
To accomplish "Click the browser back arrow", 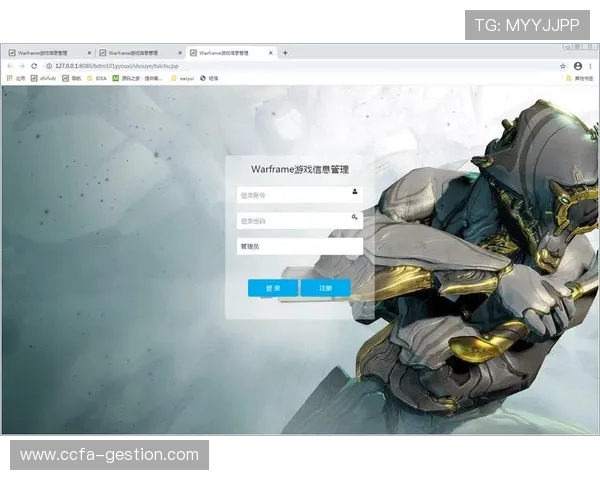I will coord(10,66).
